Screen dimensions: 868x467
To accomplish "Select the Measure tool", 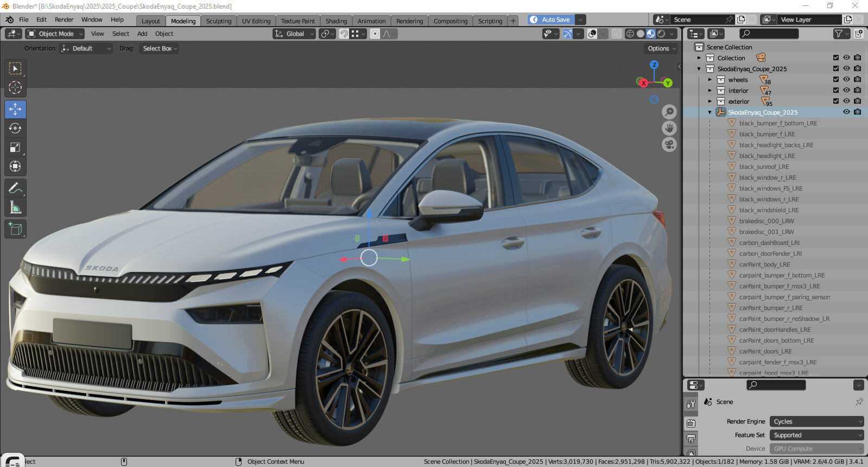I will (15, 207).
